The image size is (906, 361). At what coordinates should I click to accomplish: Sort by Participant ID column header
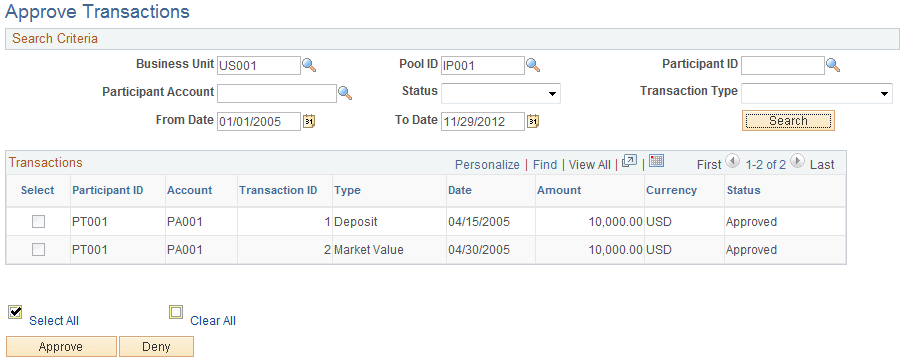coord(107,190)
